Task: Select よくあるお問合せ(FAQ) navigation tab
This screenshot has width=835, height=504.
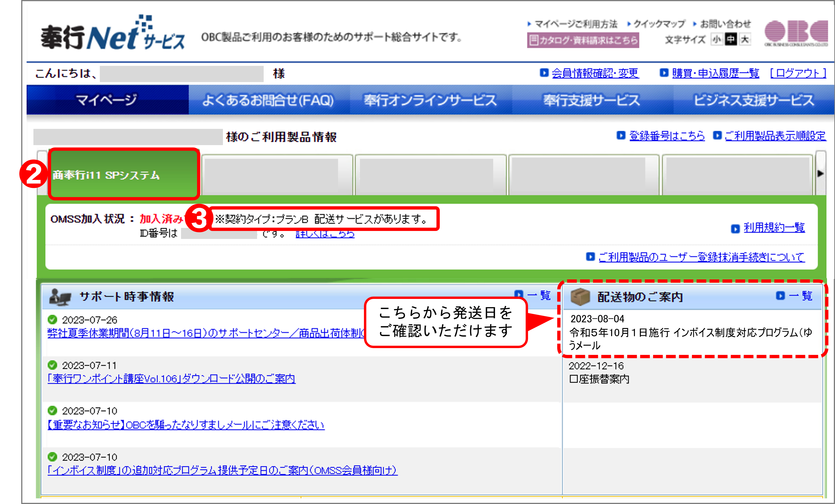Action: coord(269,100)
